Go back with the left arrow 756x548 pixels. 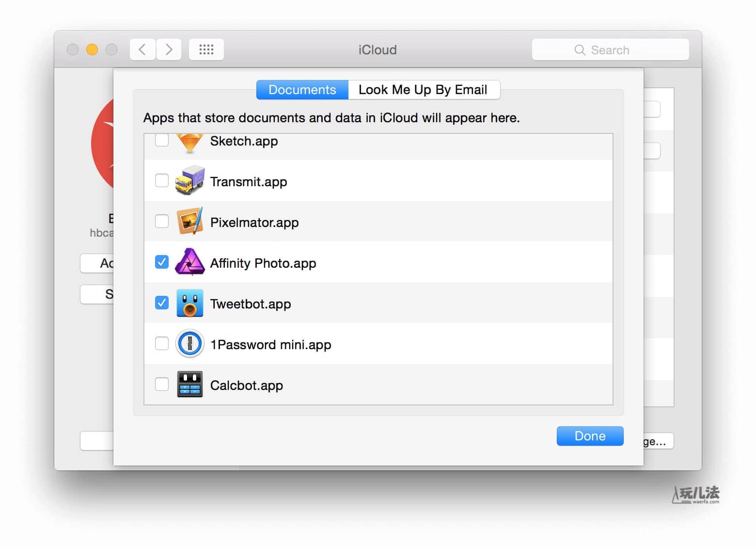(142, 49)
